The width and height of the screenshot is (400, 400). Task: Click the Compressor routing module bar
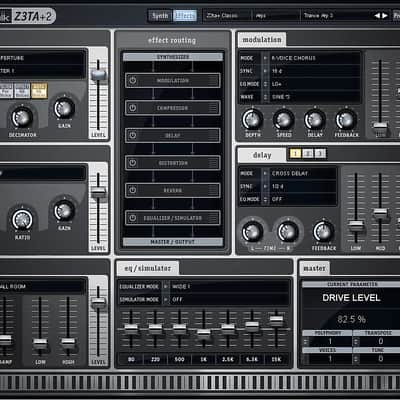pyautogui.click(x=173, y=108)
